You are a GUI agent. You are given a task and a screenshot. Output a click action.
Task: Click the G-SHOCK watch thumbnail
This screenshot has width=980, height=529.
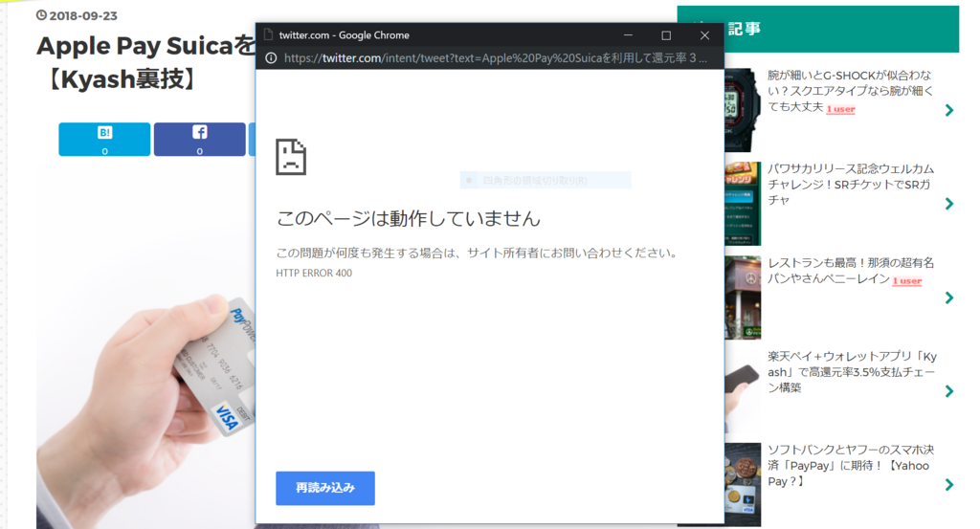coord(743,110)
